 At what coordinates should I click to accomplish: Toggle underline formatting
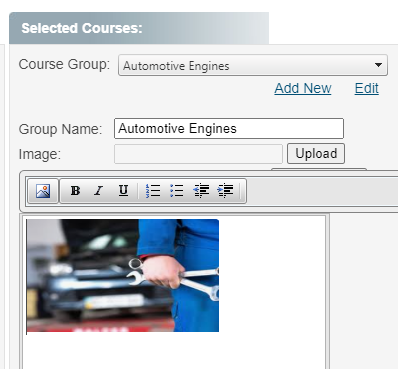pos(123,191)
